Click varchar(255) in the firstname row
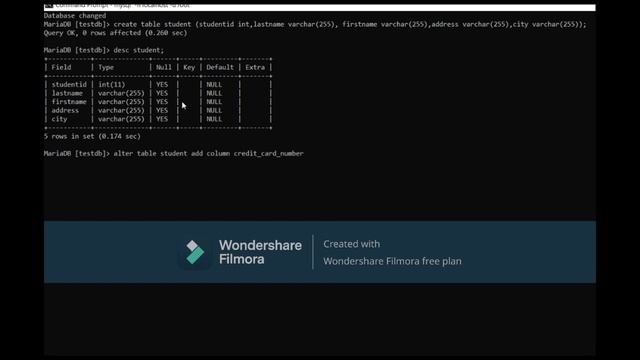 coord(121,102)
